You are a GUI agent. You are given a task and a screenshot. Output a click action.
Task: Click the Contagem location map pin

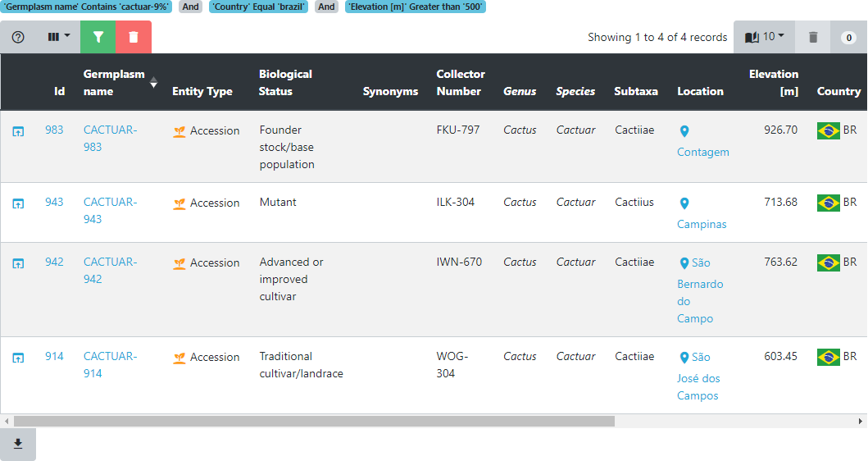(684, 131)
